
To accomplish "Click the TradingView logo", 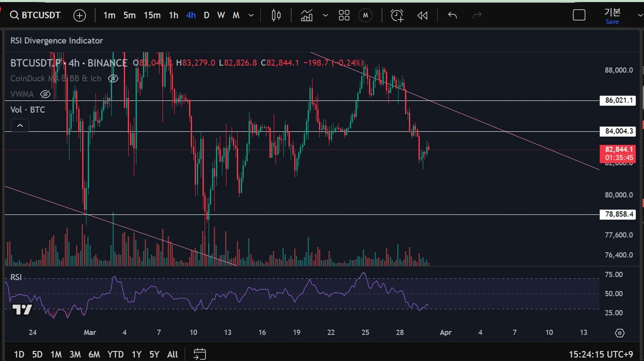I will tap(22, 309).
